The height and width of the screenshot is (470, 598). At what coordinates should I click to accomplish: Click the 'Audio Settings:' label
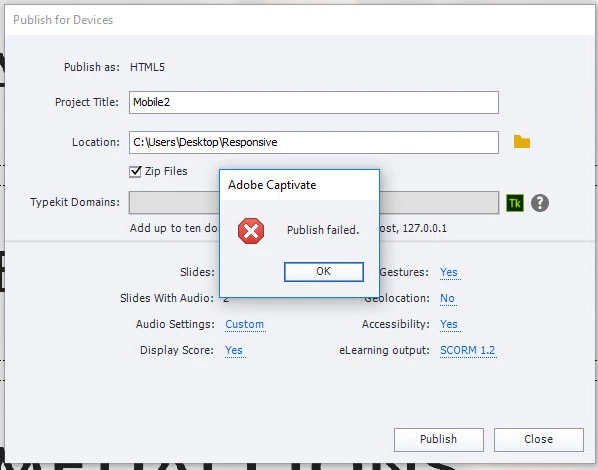point(175,324)
